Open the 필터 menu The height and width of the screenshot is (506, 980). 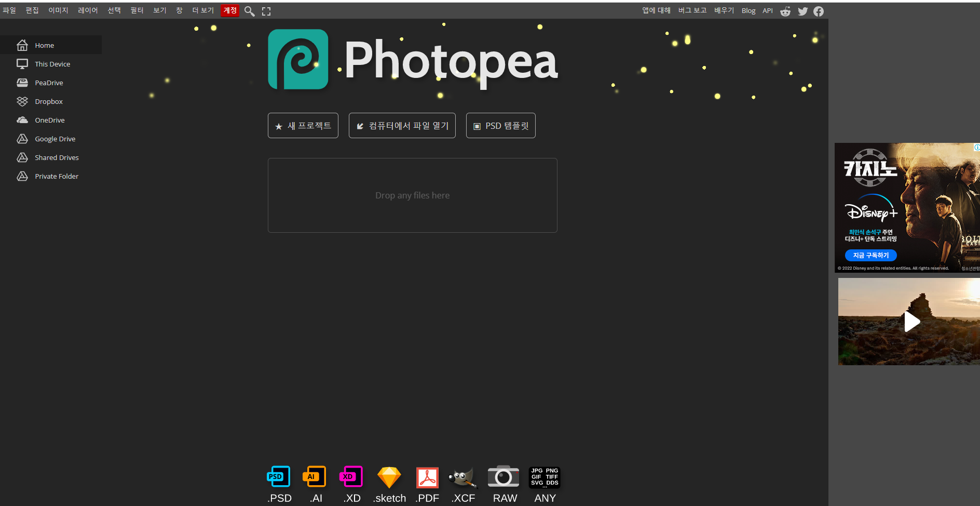click(x=137, y=10)
